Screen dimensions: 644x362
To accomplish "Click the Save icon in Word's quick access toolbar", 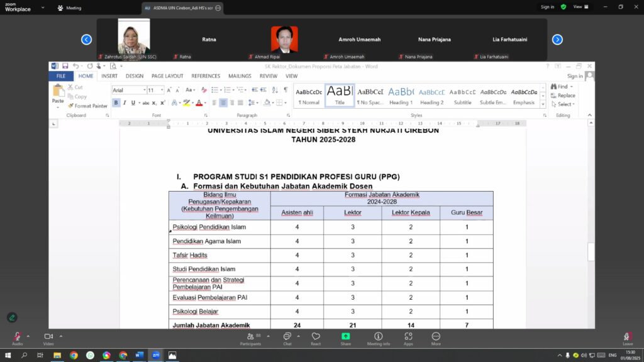I will pyautogui.click(x=65, y=66).
